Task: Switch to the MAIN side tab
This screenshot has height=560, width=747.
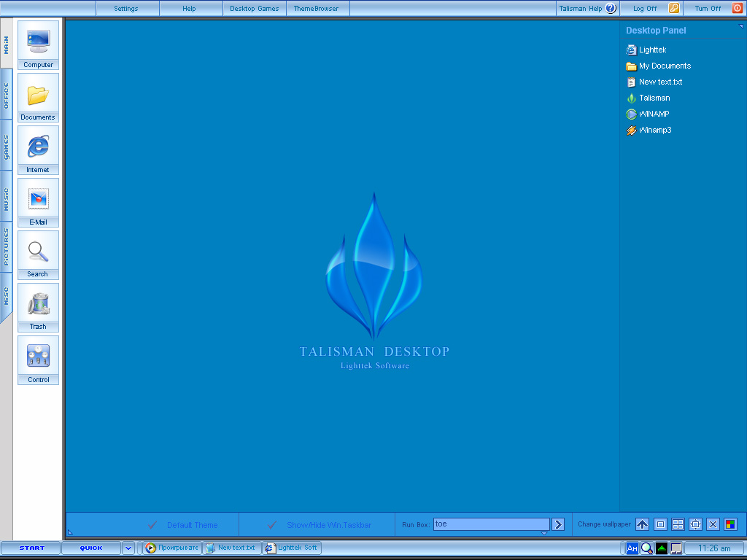Action: click(x=6, y=45)
